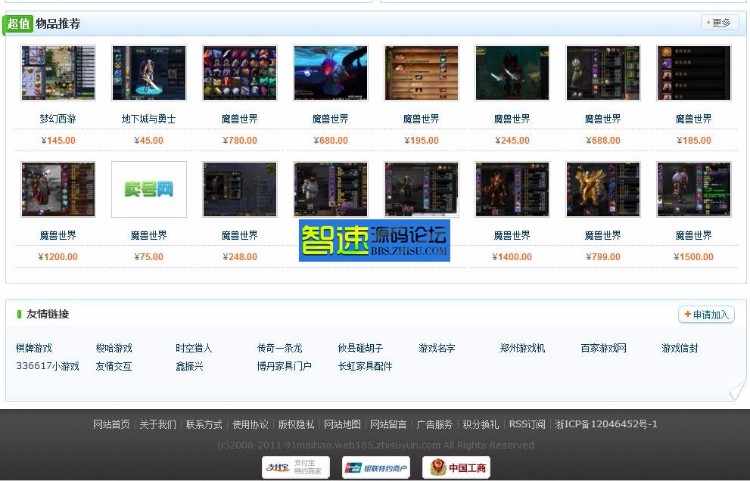
Task: Click the green 超值 tag icon
Action: (18, 23)
